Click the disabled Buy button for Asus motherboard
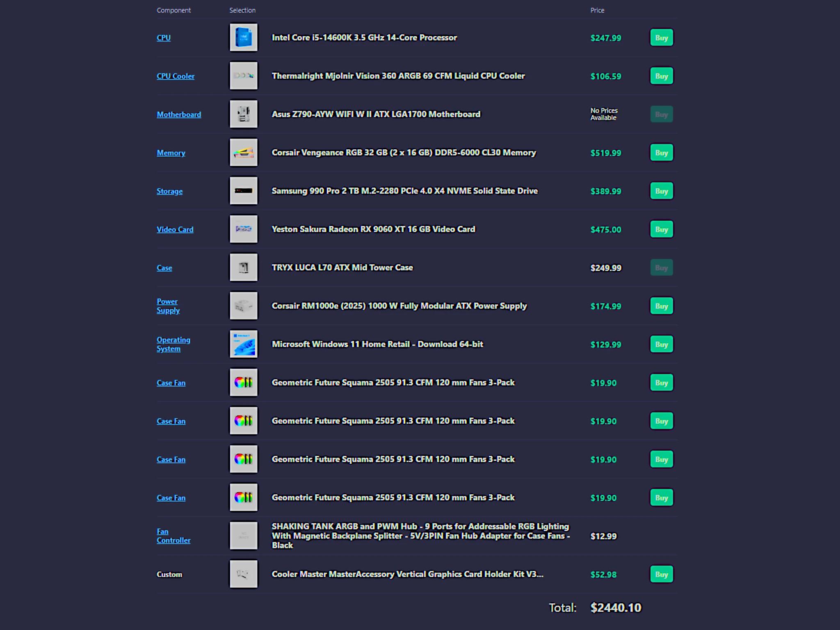This screenshot has height=630, width=840. pos(662,114)
